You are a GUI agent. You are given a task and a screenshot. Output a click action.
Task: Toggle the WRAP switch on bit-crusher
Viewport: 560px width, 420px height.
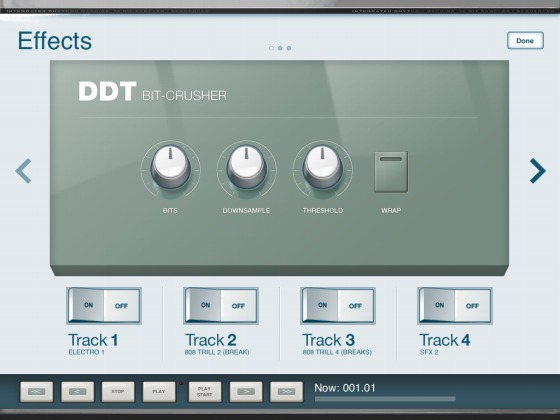(391, 172)
